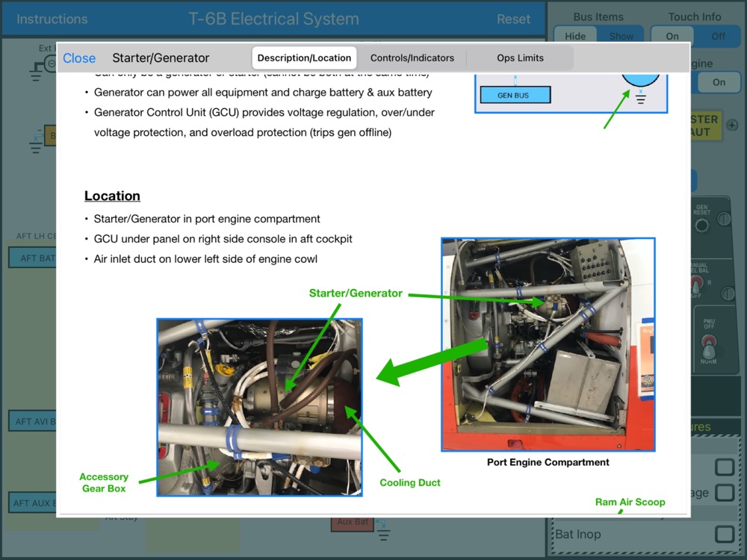The image size is (747, 560).
Task: Tap the AFT BAT bus box
Action: (32, 258)
